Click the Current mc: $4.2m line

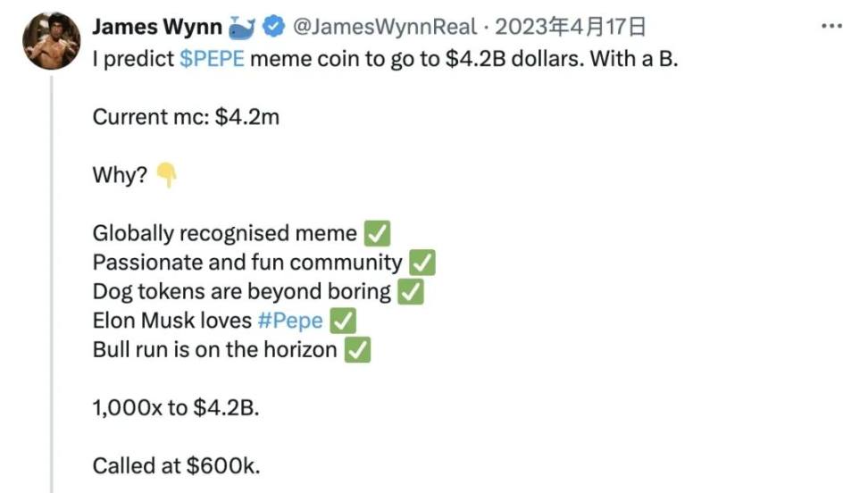tap(186, 117)
